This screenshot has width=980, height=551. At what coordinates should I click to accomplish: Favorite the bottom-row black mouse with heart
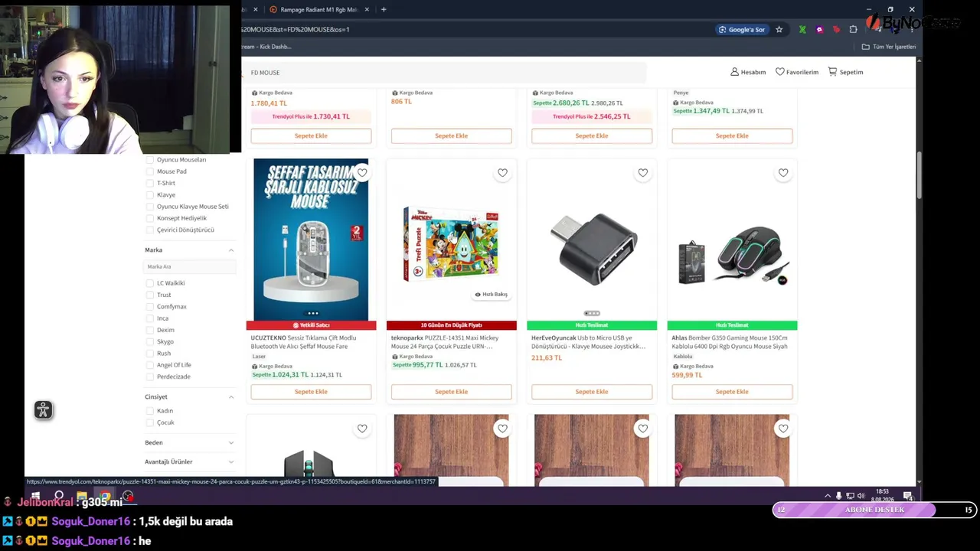(362, 429)
